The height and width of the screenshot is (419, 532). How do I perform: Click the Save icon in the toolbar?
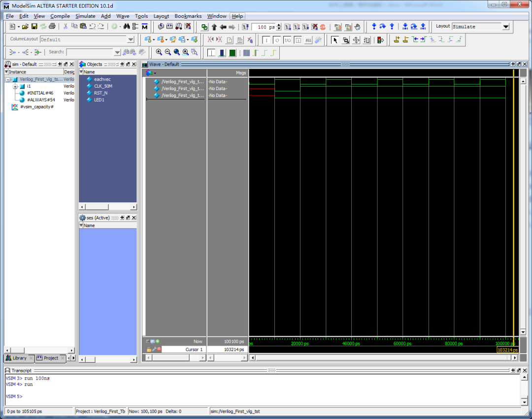click(34, 27)
